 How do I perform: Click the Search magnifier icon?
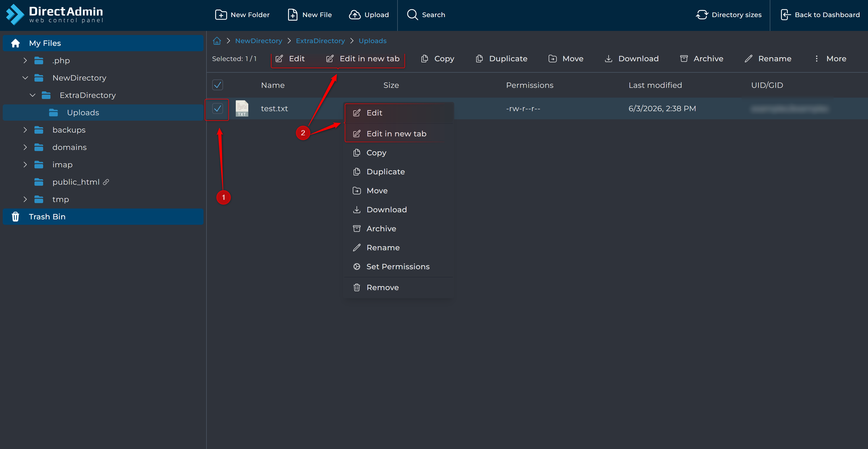(x=412, y=15)
